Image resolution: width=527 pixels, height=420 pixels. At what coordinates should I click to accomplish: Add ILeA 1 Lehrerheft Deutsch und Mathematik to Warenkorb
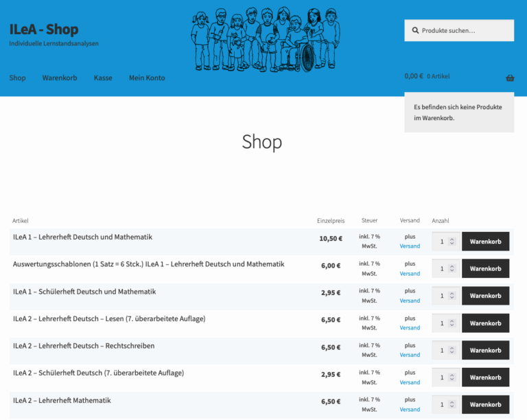(x=485, y=242)
